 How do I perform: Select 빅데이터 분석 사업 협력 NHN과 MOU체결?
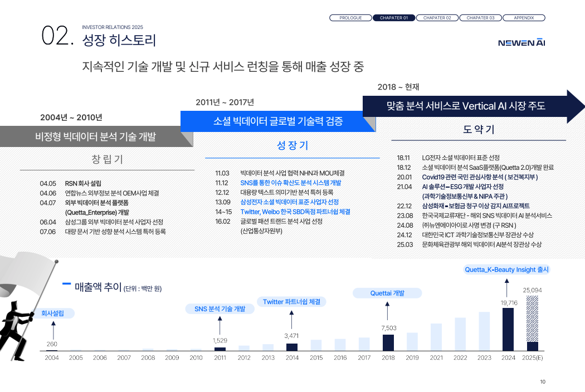[x=292, y=173]
